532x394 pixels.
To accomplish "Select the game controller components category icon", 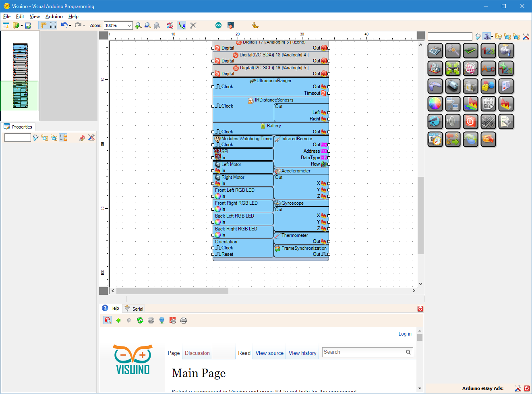I will pos(435,86).
